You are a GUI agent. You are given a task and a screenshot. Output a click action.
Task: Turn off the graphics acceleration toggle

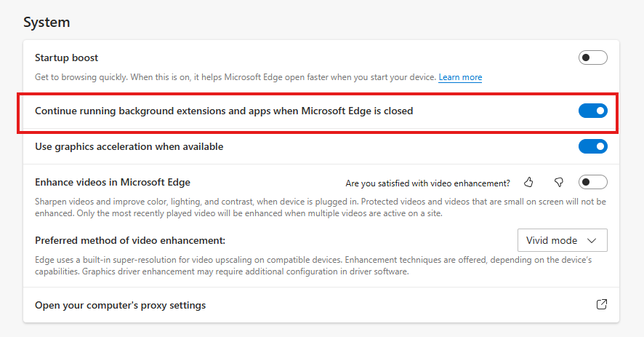592,146
